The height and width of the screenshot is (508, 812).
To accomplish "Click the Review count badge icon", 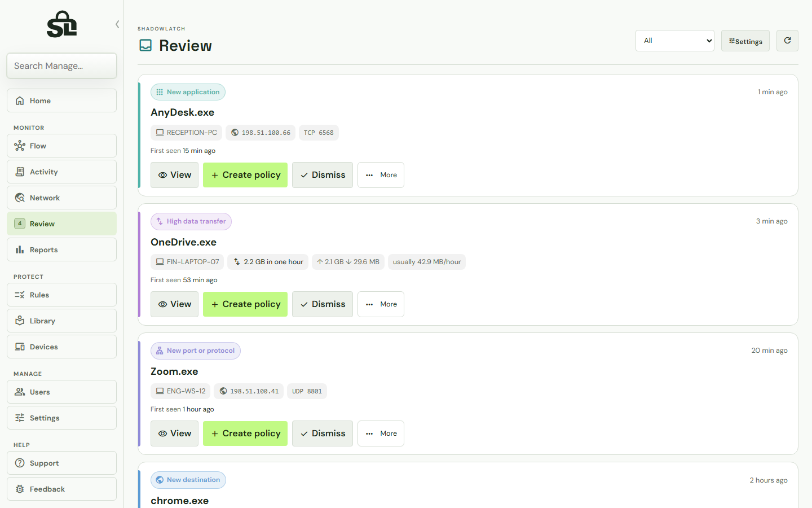I will coord(20,224).
